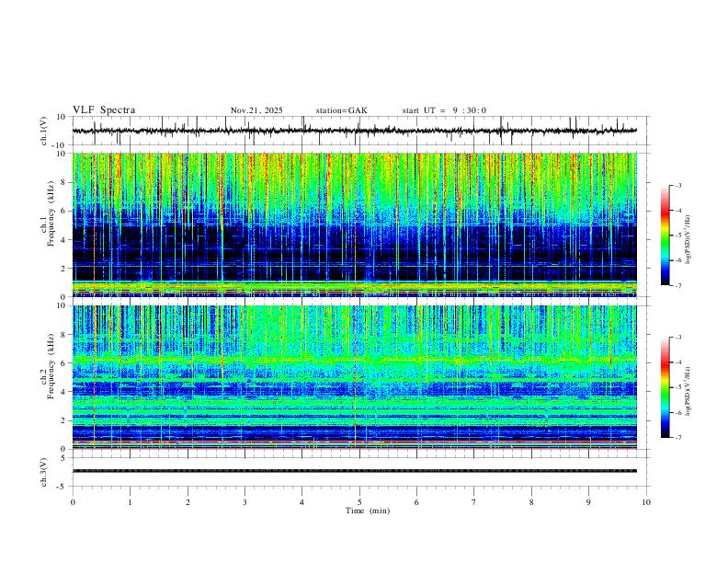
Task: Click the ch.1 spectrogram color bar
Action: 665,236
